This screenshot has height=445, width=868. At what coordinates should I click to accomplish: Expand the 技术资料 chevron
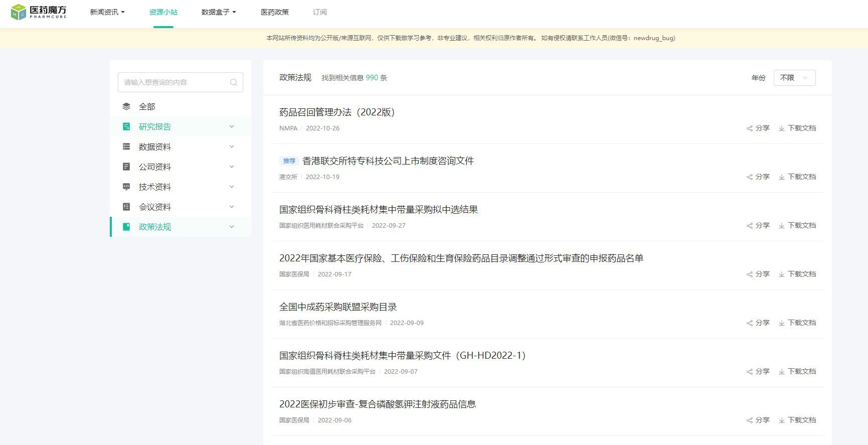click(232, 187)
